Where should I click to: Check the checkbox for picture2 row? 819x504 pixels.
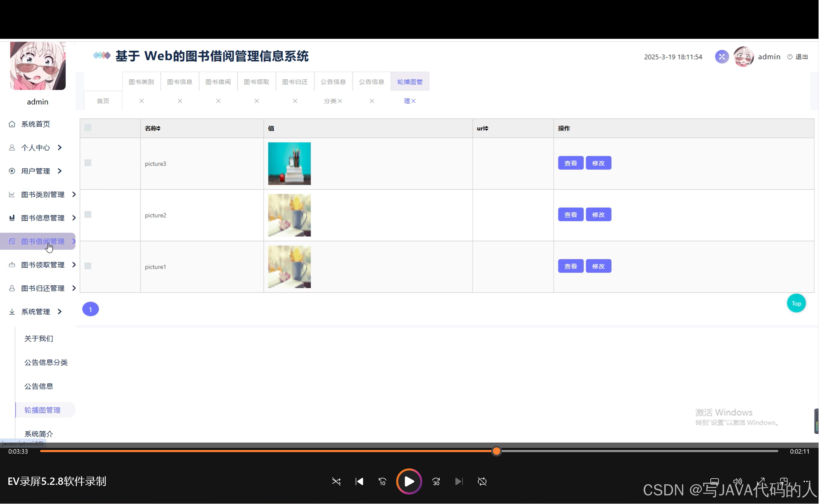point(88,214)
